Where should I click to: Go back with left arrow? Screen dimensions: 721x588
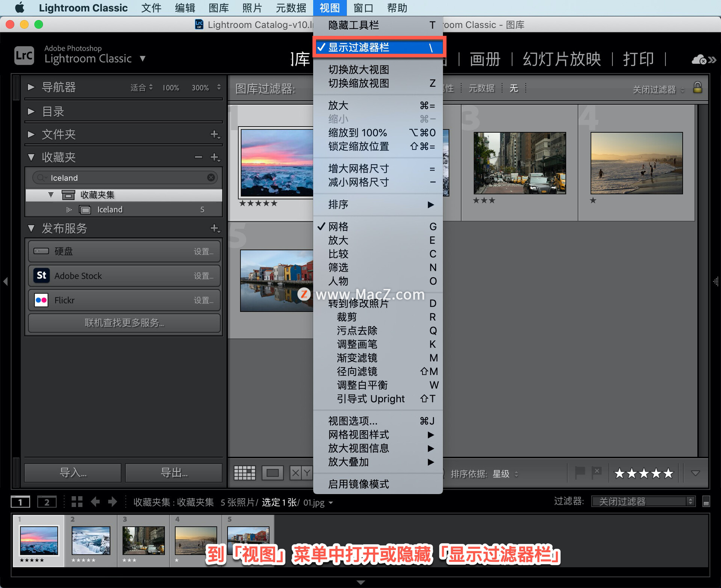[95, 502]
